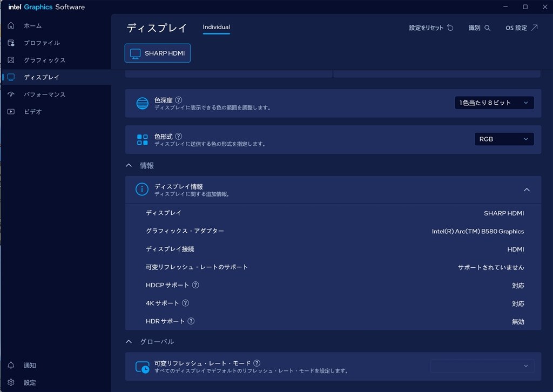
Task: Open 通知 in sidebar
Action: tap(30, 365)
